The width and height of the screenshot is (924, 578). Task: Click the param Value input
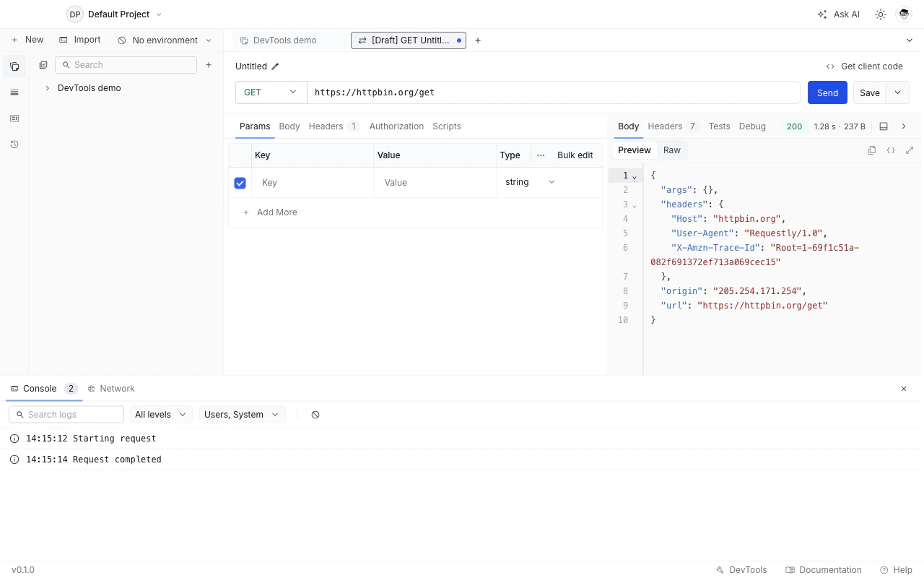(435, 183)
